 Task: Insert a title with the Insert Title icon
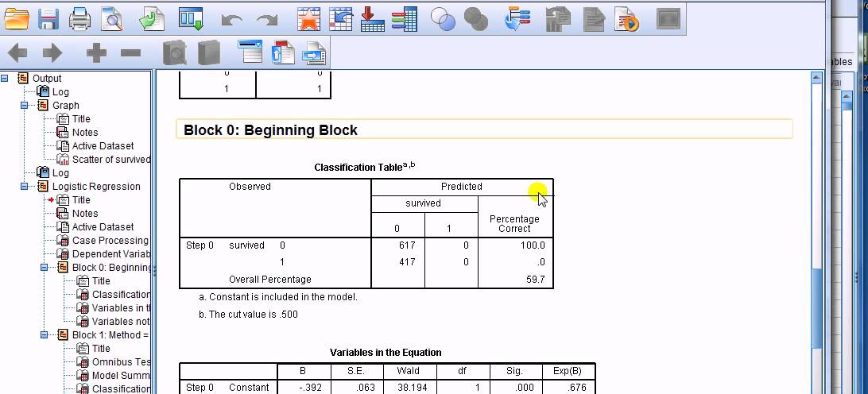[x=282, y=53]
